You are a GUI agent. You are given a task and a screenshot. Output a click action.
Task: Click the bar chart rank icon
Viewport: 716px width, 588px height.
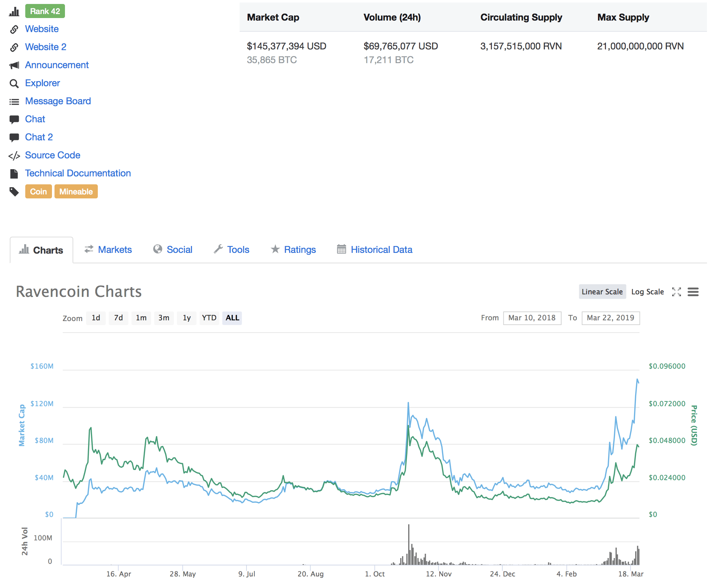click(14, 12)
